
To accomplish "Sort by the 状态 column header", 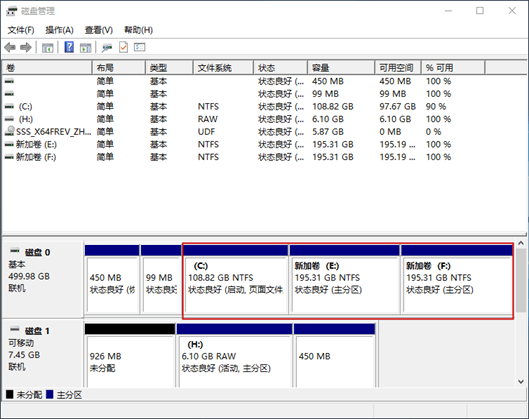I will click(281, 68).
